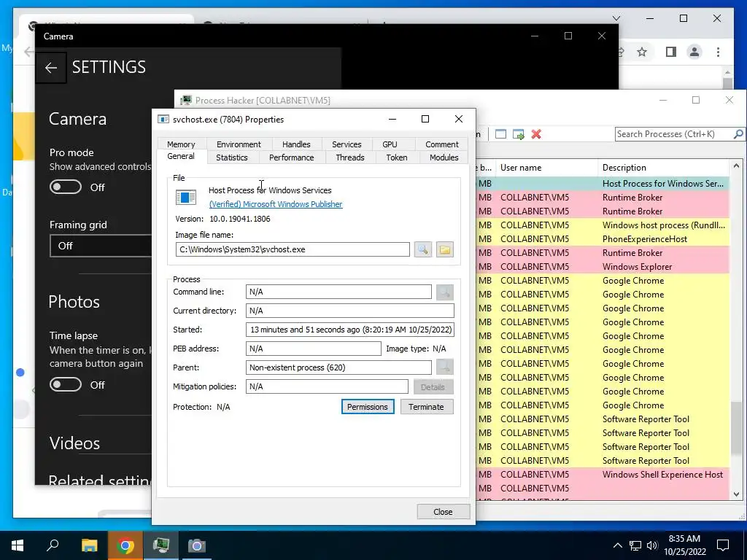The height and width of the screenshot is (560, 747).
Task: Switch to Camera app taskbar icon
Action: coord(196,545)
